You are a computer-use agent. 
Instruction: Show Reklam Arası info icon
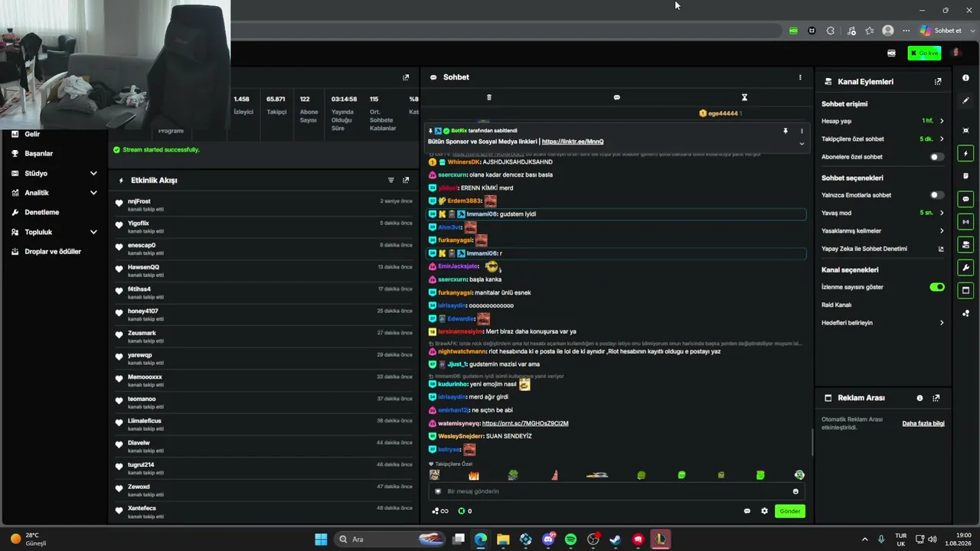pyautogui.click(x=920, y=398)
